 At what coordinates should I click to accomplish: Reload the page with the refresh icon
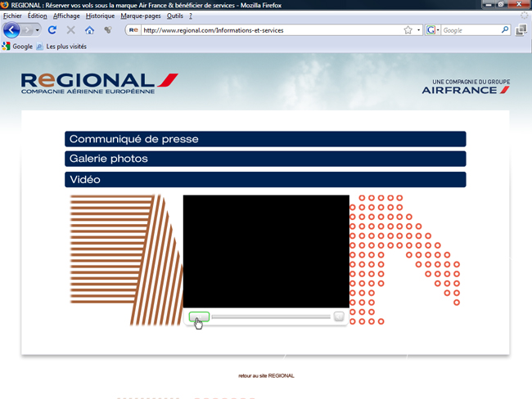[x=52, y=30]
